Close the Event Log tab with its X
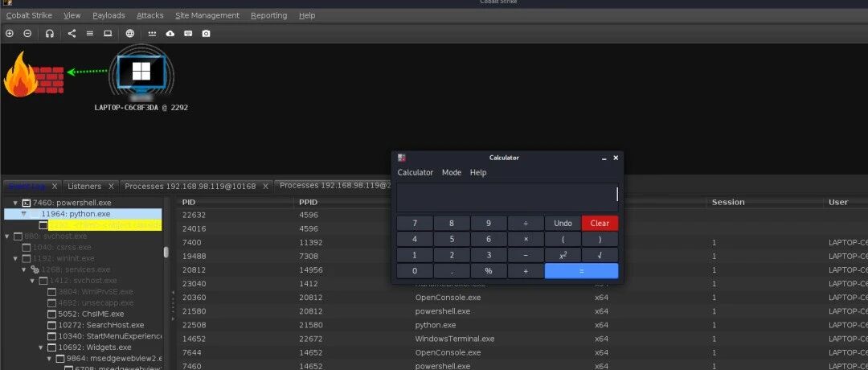Viewport: 868px width, 370px height. coord(55,186)
